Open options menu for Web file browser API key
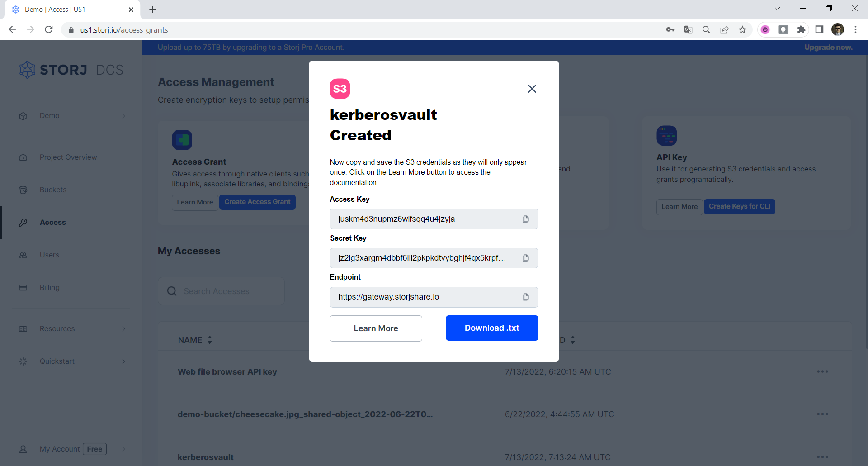Viewport: 868px width, 466px height. tap(822, 372)
